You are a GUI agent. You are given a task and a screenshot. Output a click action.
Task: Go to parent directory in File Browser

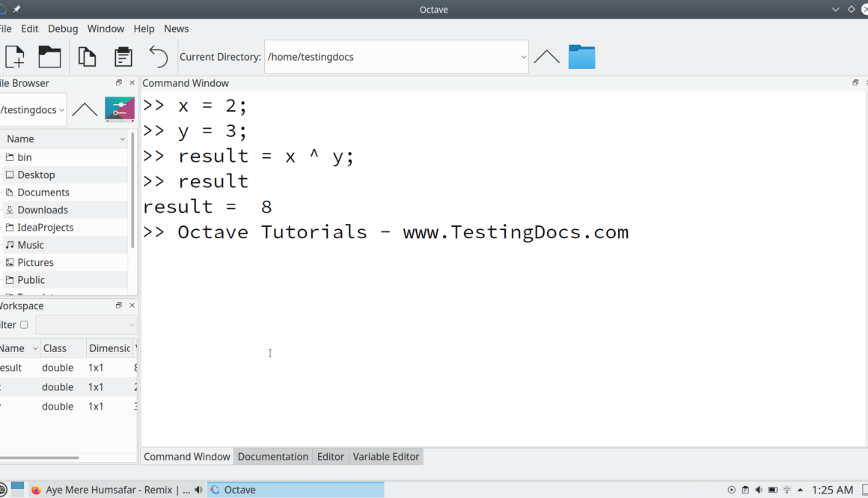pos(85,109)
